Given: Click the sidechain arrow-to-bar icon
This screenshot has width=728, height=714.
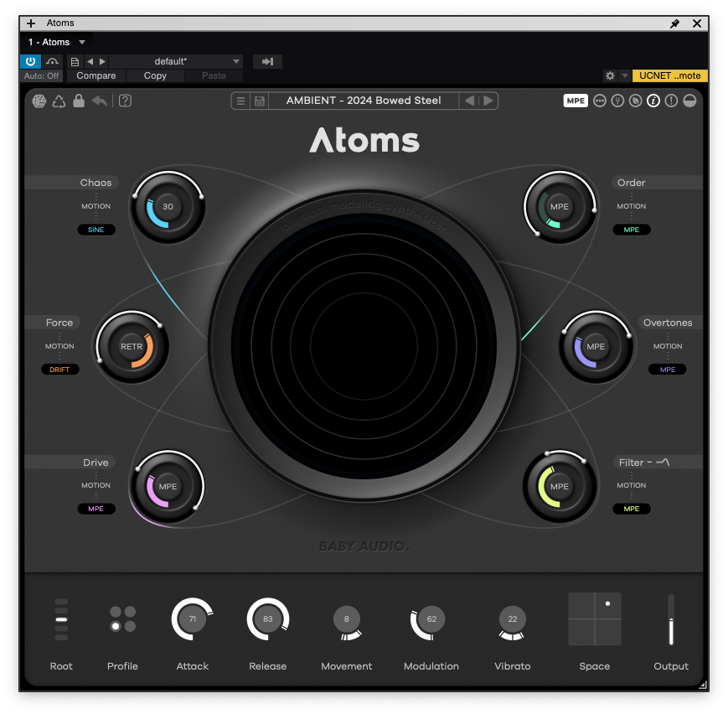Looking at the screenshot, I should pyautogui.click(x=267, y=61).
